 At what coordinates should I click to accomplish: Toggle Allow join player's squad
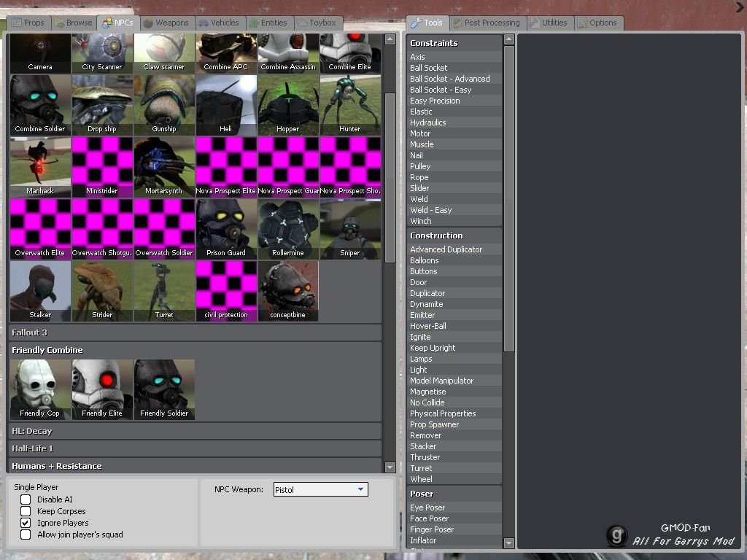click(26, 534)
